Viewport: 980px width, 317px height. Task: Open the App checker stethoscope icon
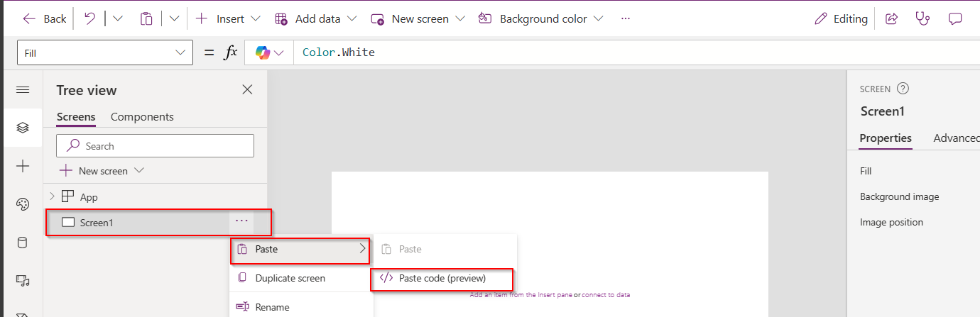[922, 19]
